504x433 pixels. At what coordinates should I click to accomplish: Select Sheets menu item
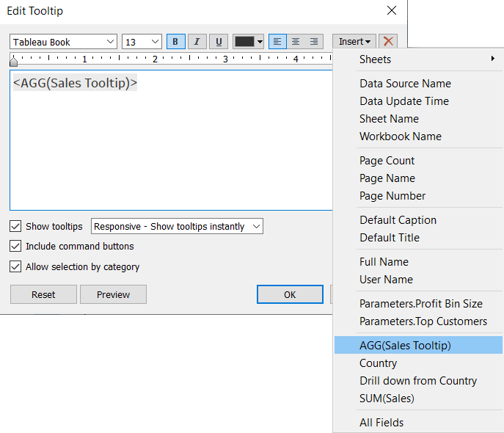418,59
